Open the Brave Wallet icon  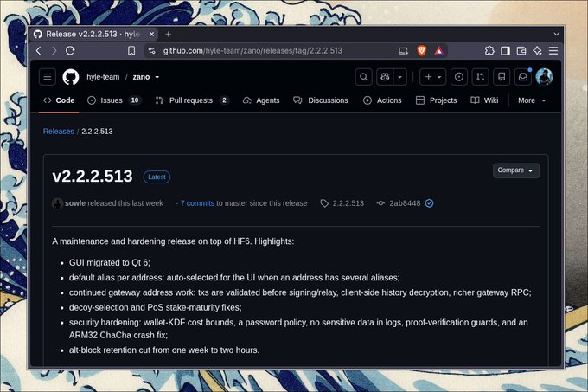pyautogui.click(x=521, y=51)
